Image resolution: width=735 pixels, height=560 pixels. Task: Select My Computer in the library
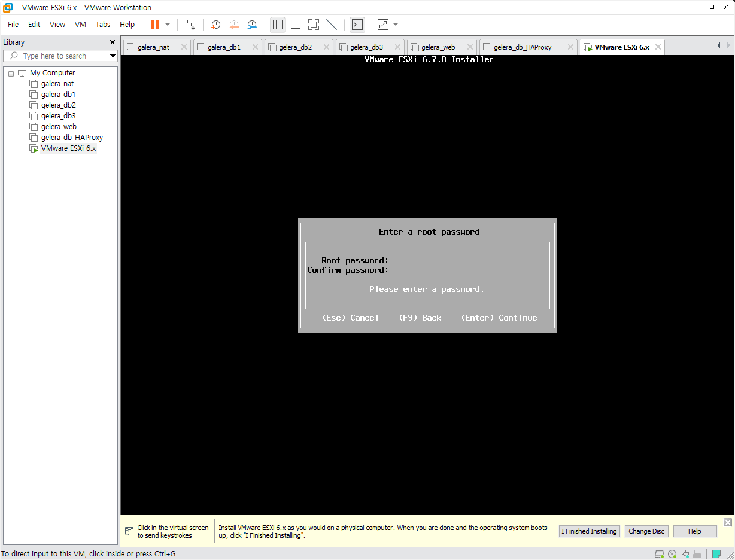click(52, 73)
